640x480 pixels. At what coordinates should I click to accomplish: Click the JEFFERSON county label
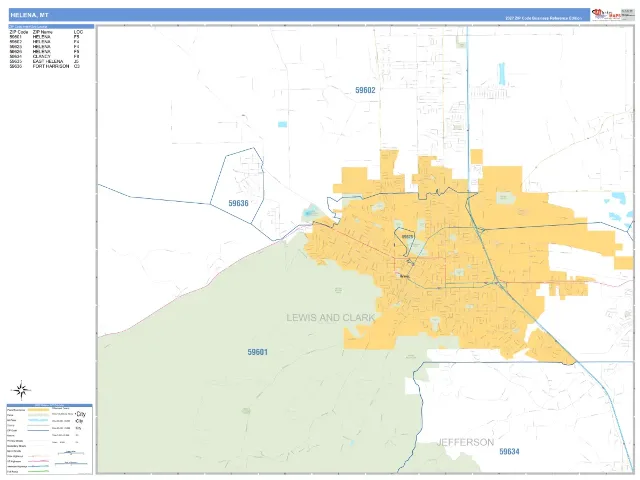click(465, 442)
